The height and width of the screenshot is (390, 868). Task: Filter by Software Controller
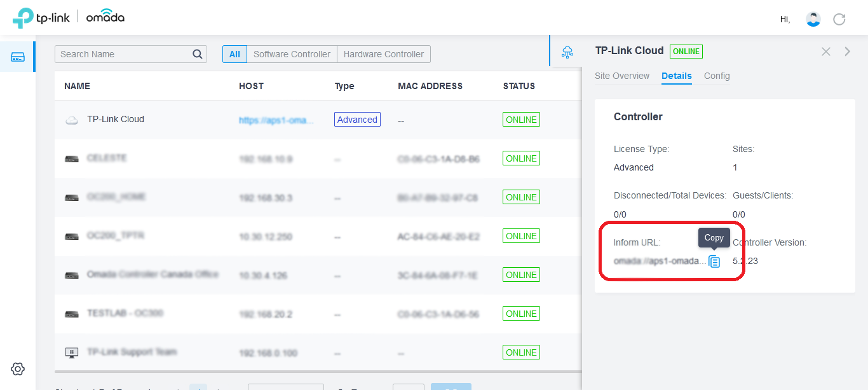292,54
